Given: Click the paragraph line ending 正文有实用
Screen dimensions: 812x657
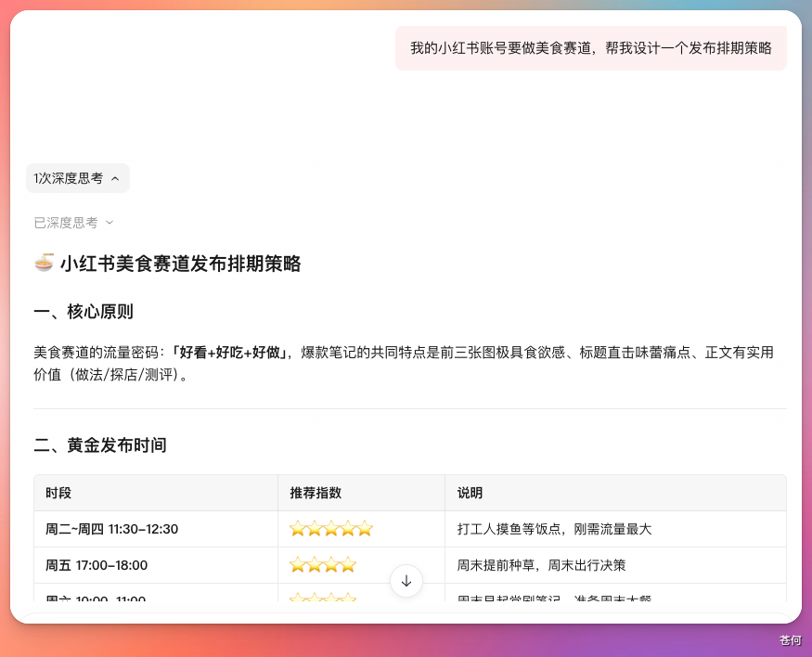Looking at the screenshot, I should pos(404,353).
